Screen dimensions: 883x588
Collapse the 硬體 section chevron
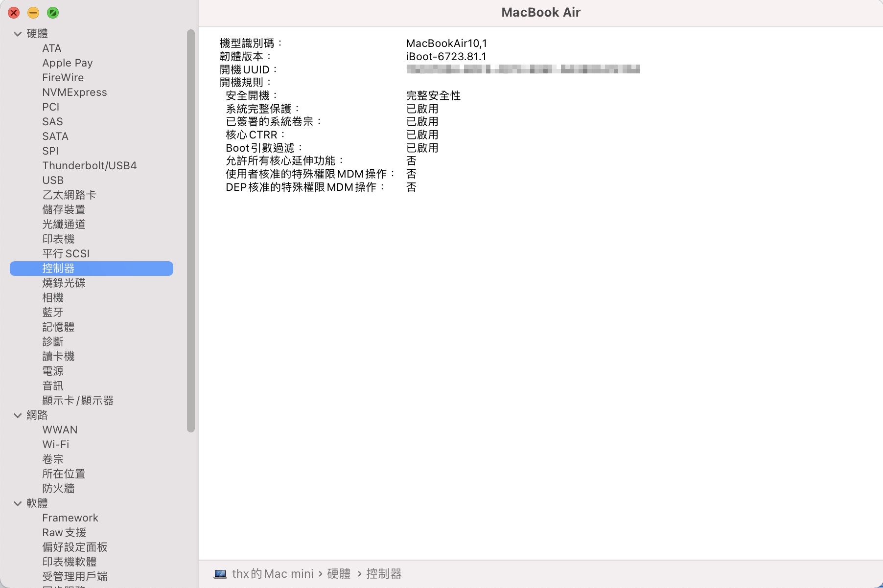18,34
